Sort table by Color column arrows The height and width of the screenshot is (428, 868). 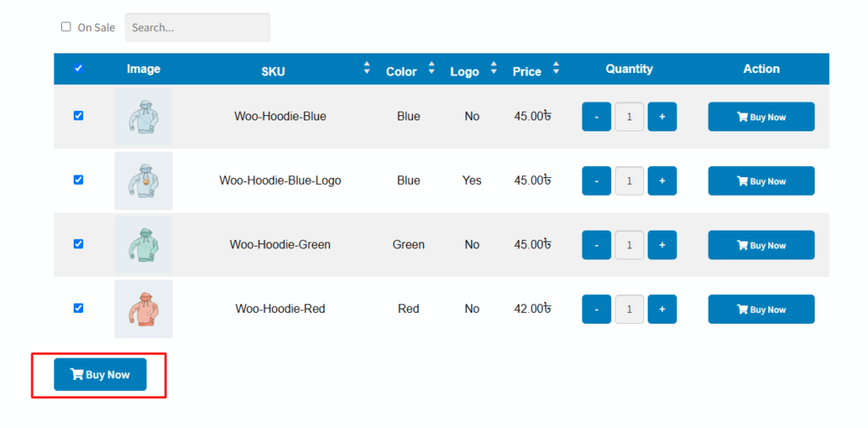pyautogui.click(x=431, y=69)
